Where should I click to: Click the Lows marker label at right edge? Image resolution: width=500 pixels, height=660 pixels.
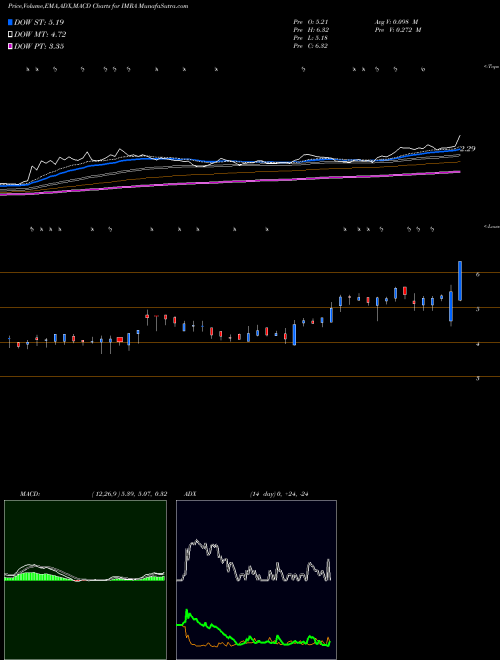click(492, 226)
